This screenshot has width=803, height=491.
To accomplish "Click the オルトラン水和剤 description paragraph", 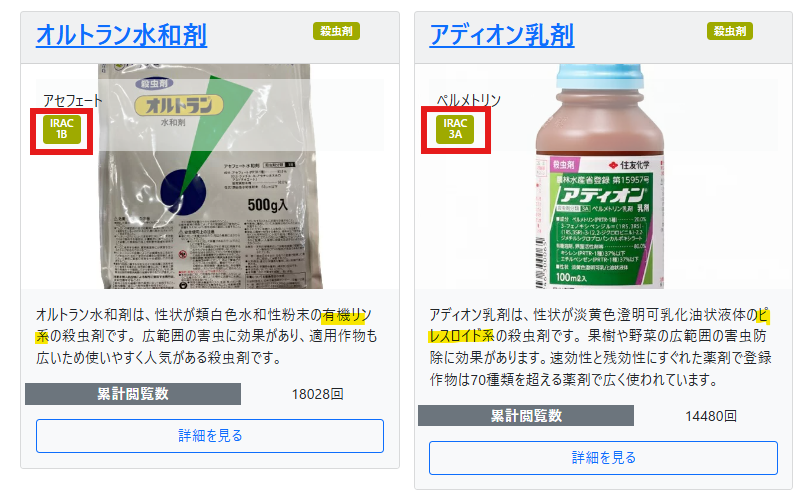I will pyautogui.click(x=207, y=336).
